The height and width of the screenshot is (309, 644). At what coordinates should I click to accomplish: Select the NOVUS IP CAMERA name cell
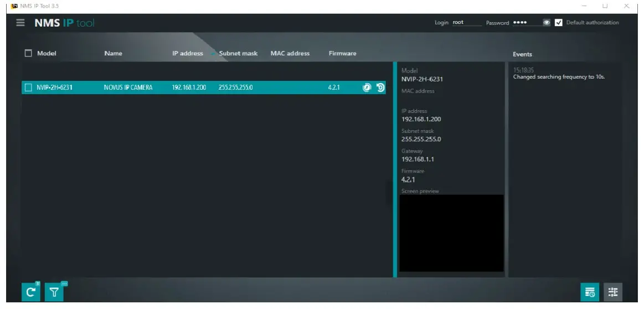128,87
